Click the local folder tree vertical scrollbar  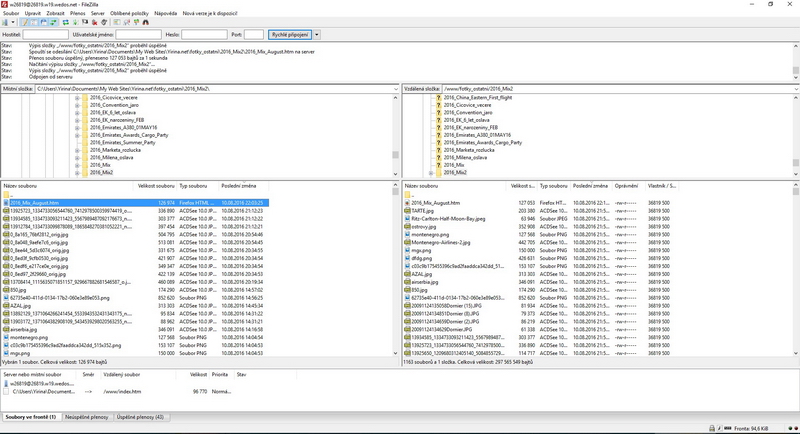[393, 135]
